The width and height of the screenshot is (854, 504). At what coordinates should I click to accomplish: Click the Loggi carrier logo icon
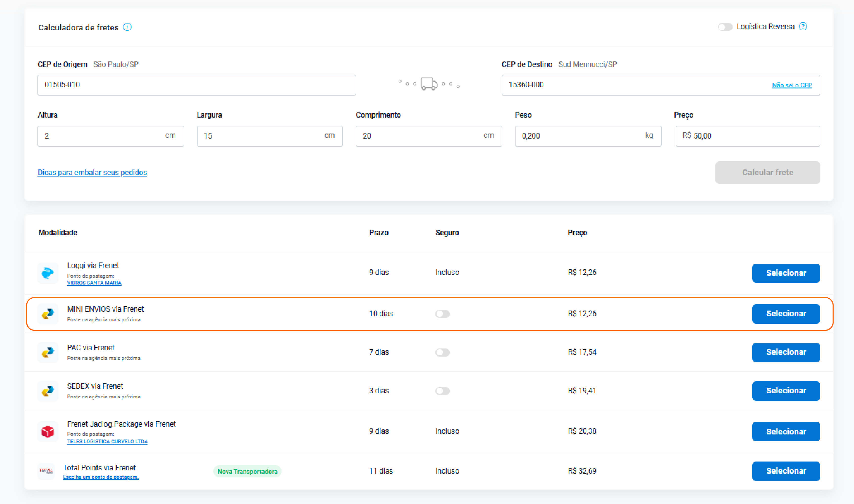(48, 273)
